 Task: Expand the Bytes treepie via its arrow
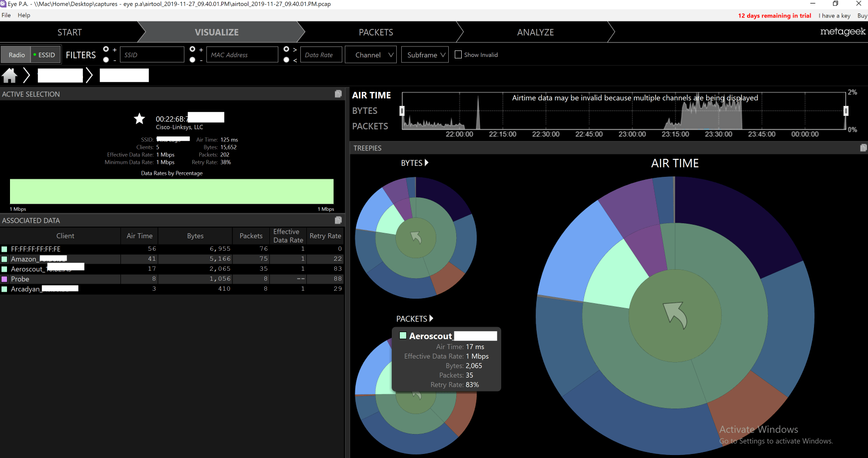click(426, 163)
